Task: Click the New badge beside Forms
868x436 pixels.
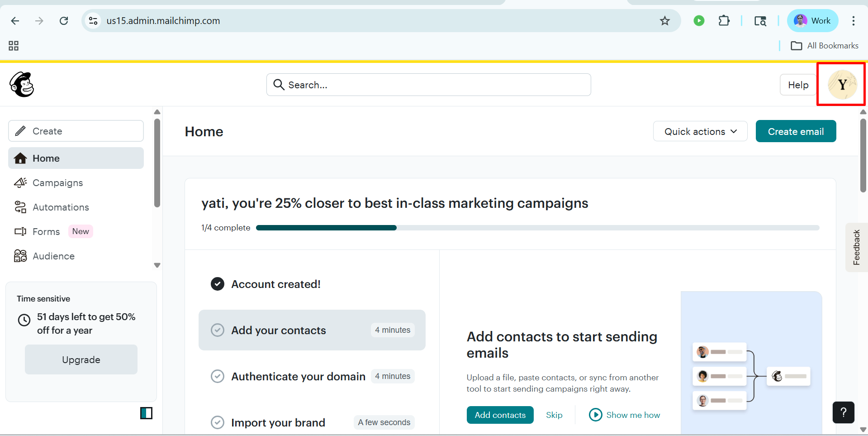Action: (81, 231)
